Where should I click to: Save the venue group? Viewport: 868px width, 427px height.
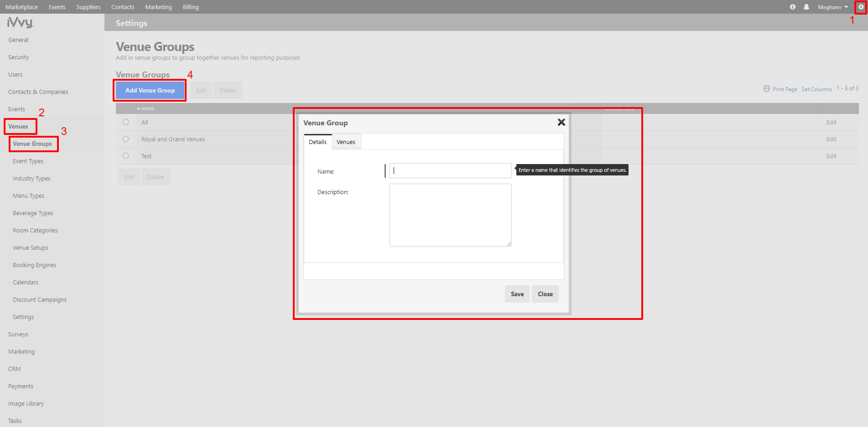[517, 294]
